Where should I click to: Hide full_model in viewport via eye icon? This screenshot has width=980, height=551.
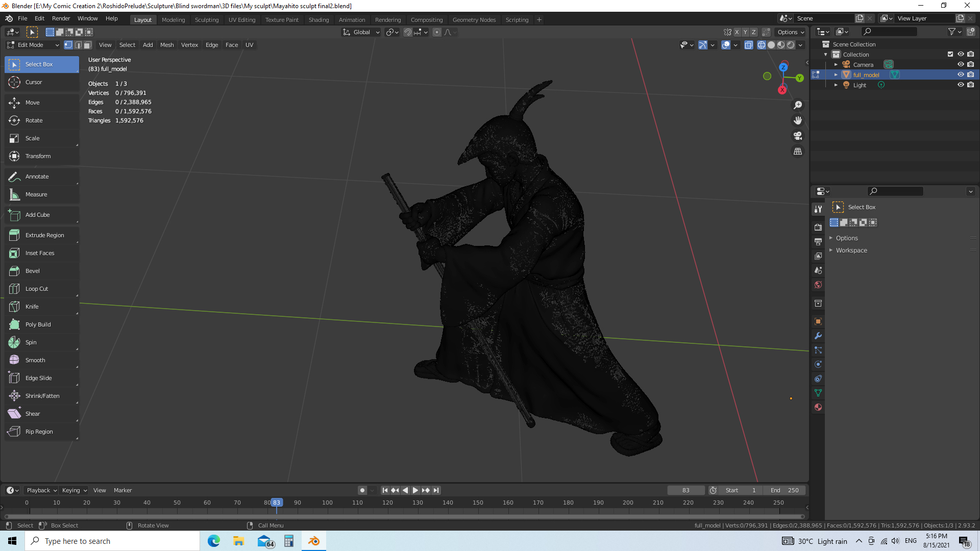coord(961,74)
